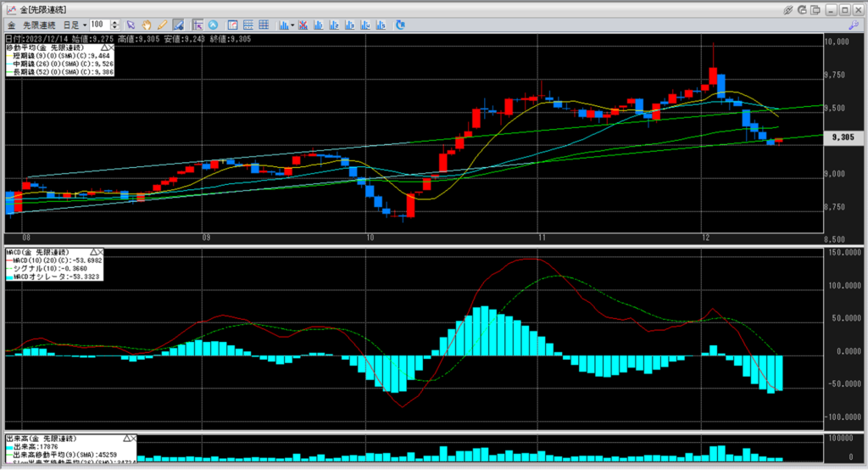The width and height of the screenshot is (868, 470).
Task: Open the chart type dropdown arrow
Action: [292, 25]
